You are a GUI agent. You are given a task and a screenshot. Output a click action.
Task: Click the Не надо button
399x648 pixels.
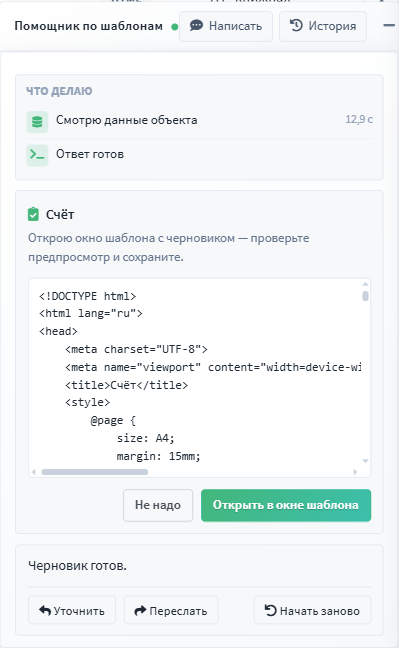[x=158, y=505]
